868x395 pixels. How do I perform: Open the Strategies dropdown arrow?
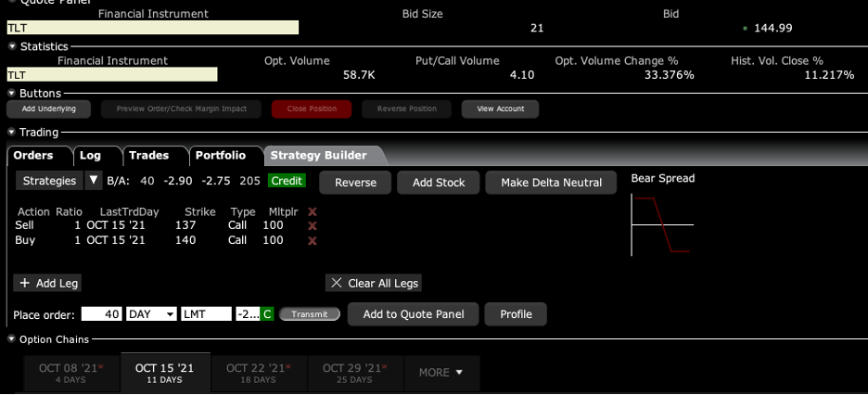click(x=94, y=181)
